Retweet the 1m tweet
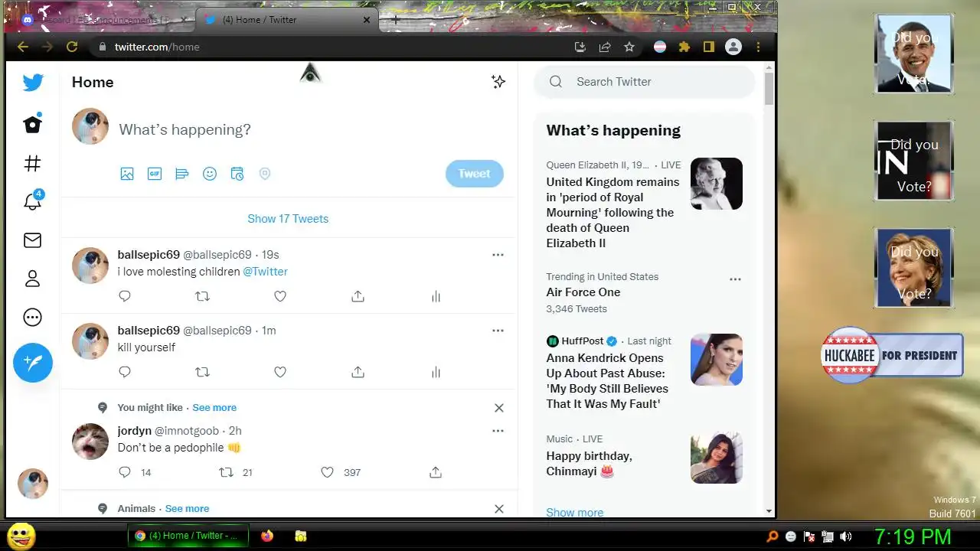Image resolution: width=980 pixels, height=551 pixels. click(x=202, y=372)
